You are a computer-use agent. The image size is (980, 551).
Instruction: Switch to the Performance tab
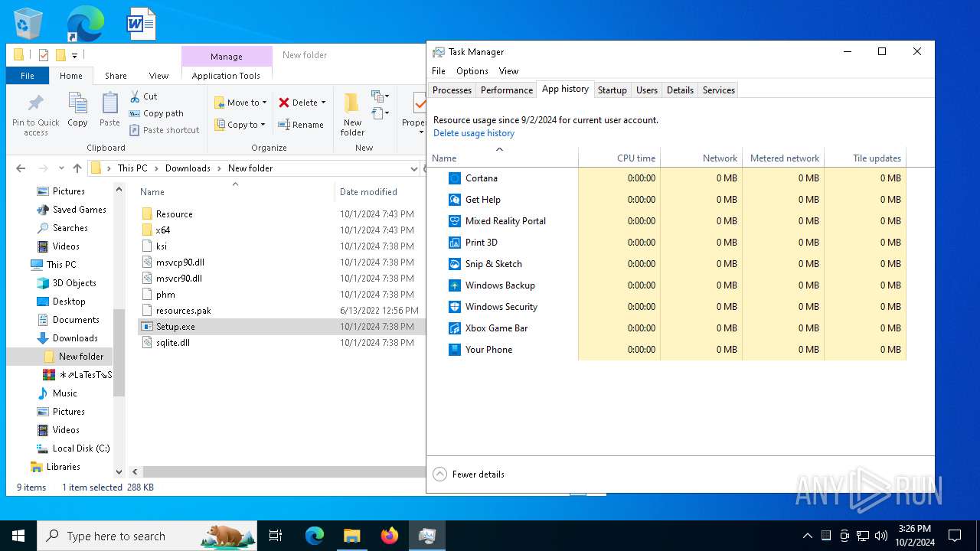pyautogui.click(x=506, y=90)
